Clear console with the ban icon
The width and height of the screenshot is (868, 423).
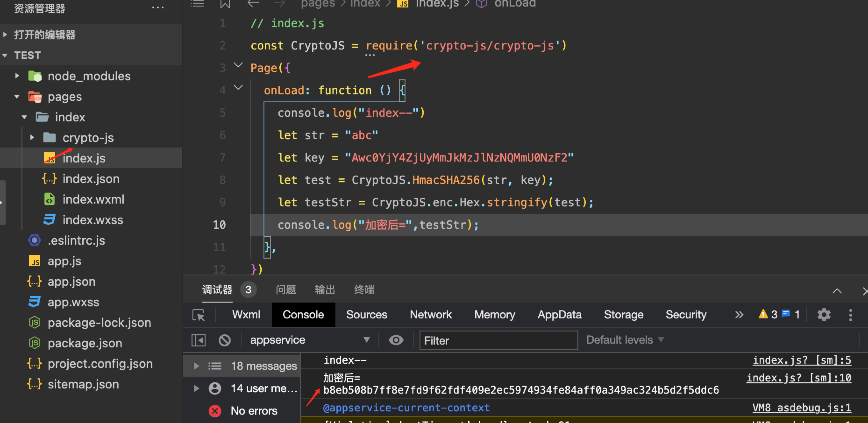click(x=225, y=340)
